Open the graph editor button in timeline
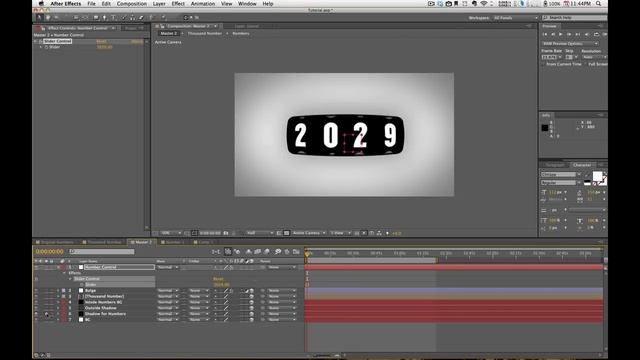Image resolution: width=640 pixels, height=360 pixels. (296, 252)
